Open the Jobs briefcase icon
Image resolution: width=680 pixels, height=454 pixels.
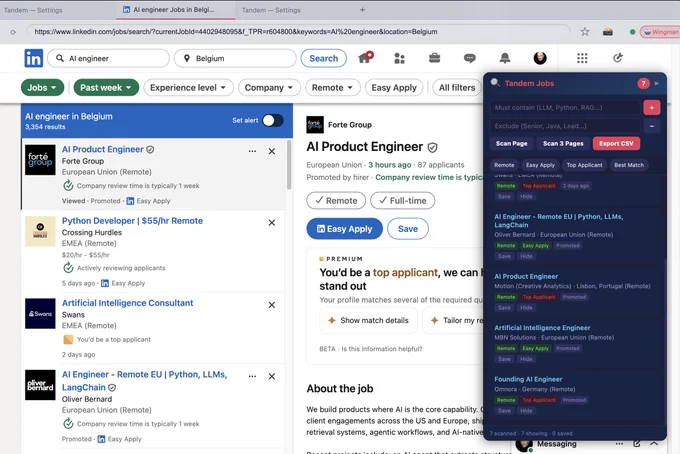pyautogui.click(x=435, y=58)
